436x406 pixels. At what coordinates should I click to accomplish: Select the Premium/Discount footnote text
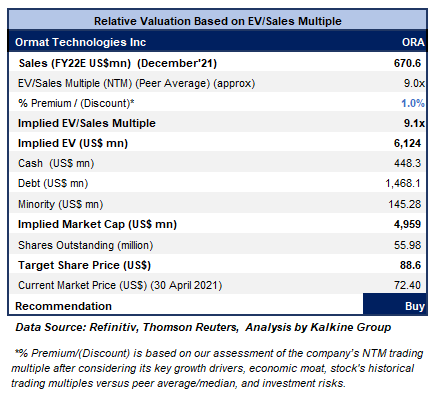pos(217,368)
